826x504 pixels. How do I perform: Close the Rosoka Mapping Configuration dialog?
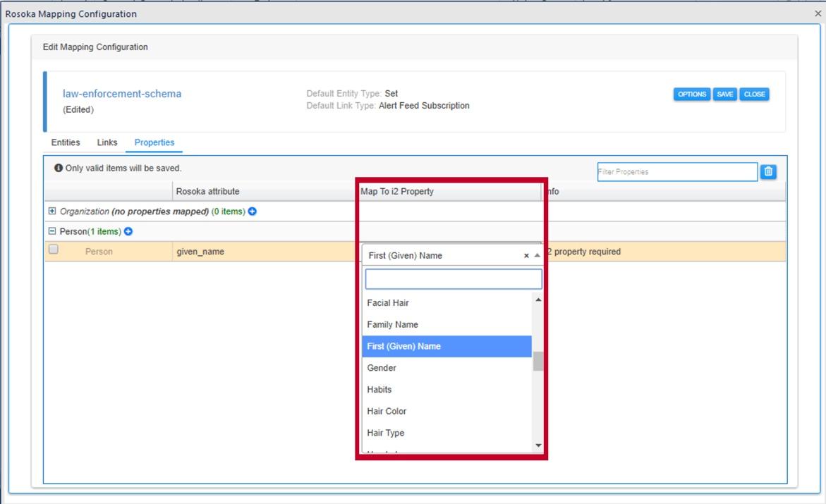click(818, 14)
